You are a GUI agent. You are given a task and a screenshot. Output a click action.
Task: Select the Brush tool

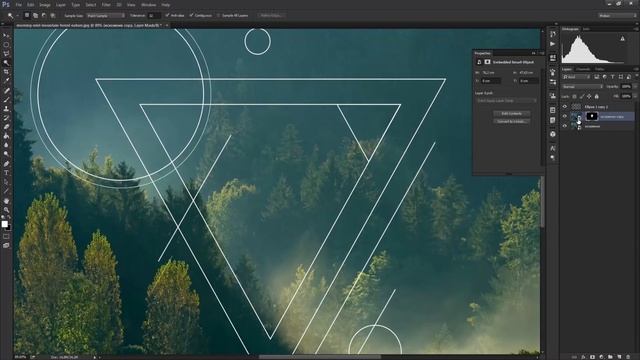tap(6, 100)
